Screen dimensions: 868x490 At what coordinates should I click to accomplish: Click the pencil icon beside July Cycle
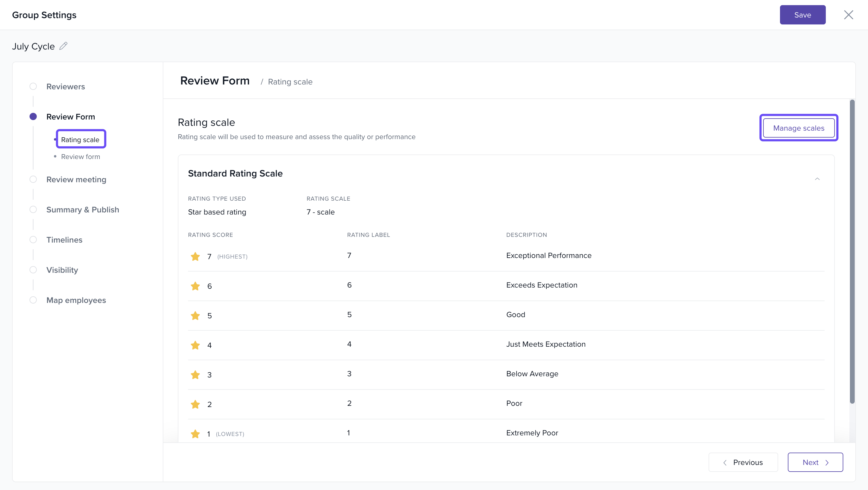click(63, 46)
